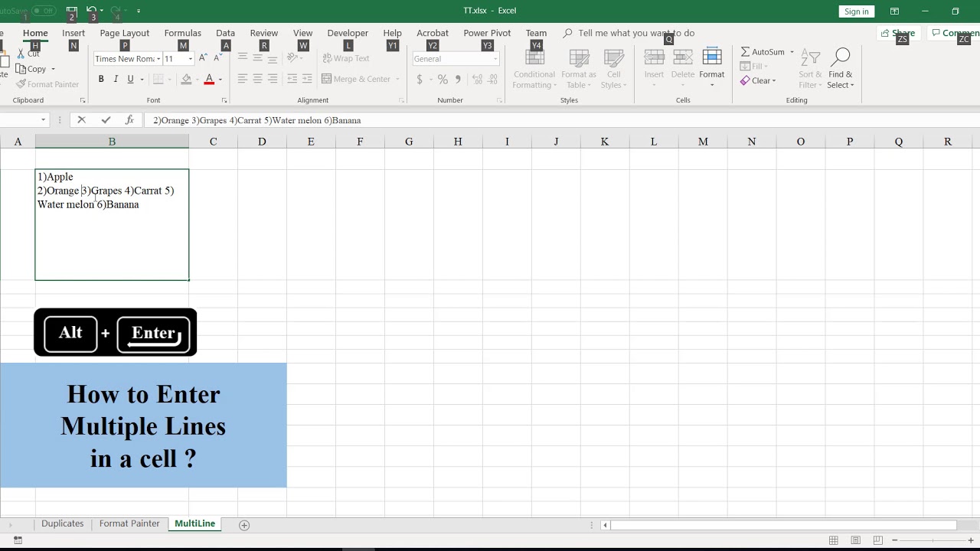Toggle italic formatting
The image size is (980, 551).
tap(116, 79)
